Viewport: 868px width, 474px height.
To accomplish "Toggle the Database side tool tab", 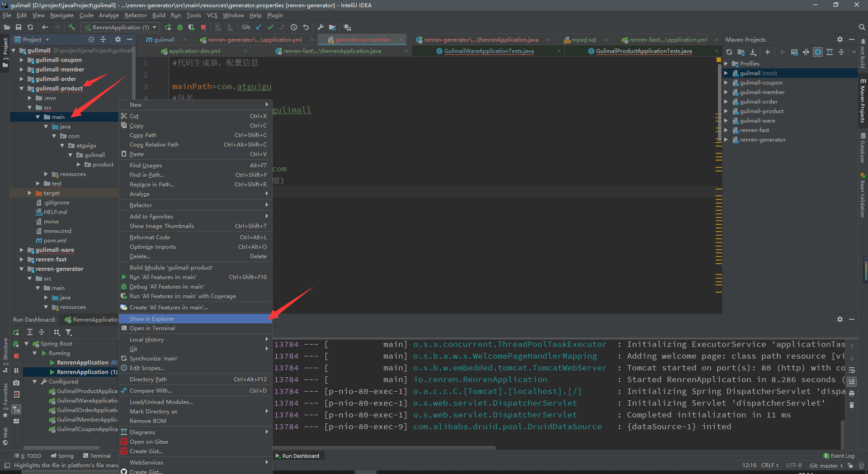I will (863, 148).
